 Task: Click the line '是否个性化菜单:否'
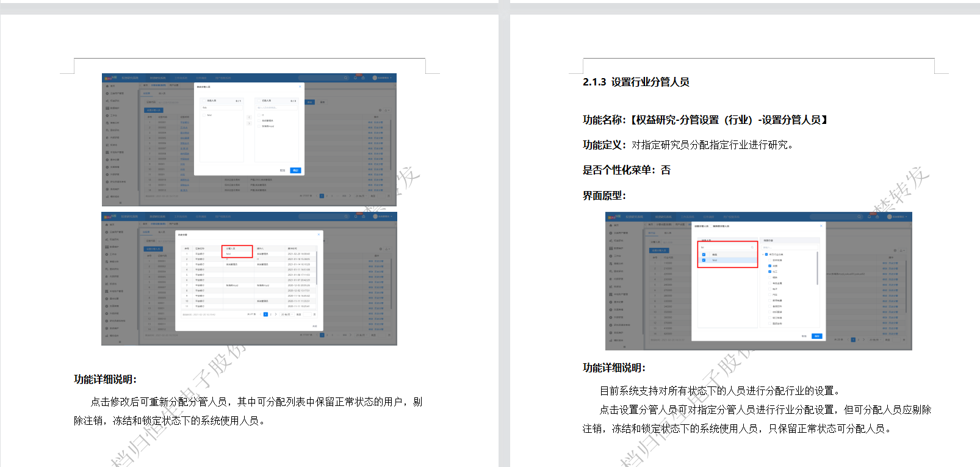click(x=627, y=170)
